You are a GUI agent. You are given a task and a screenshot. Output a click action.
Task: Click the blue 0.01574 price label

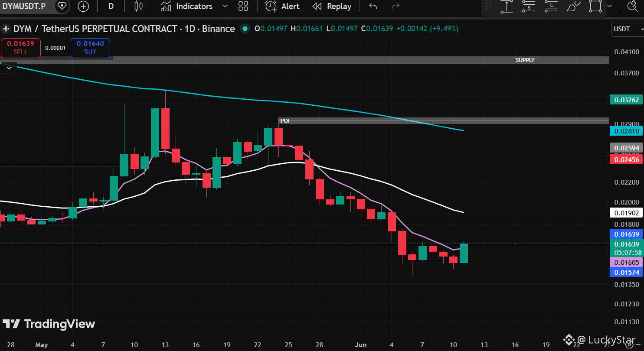coord(626,272)
